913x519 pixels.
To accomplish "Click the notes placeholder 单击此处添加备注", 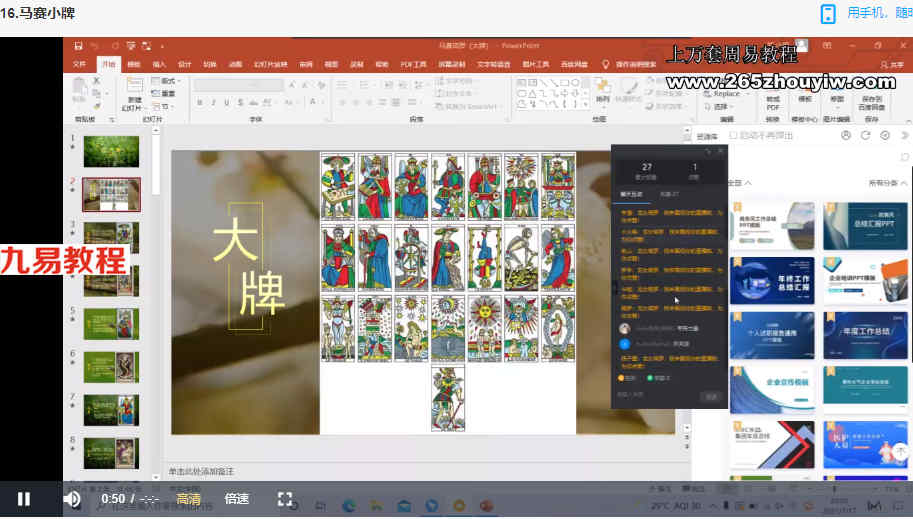I will tap(201, 471).
